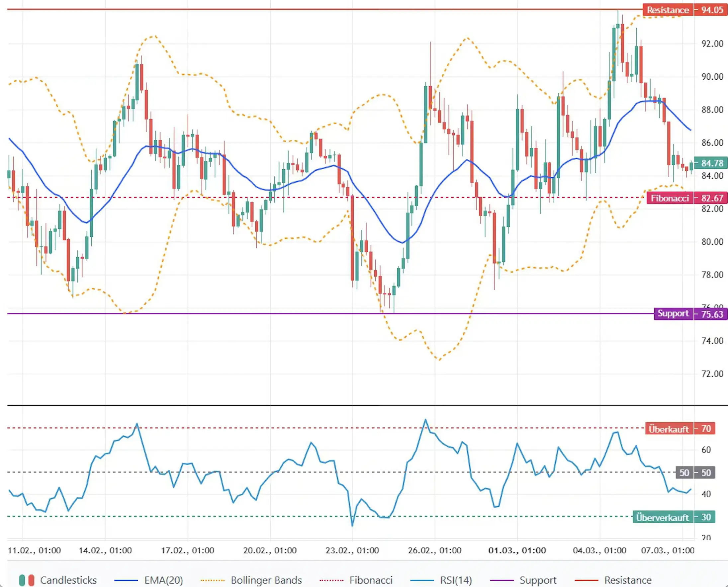Click the 50 midline label on the RSI pane
Screen dimensions: 728x587
click(x=685, y=473)
